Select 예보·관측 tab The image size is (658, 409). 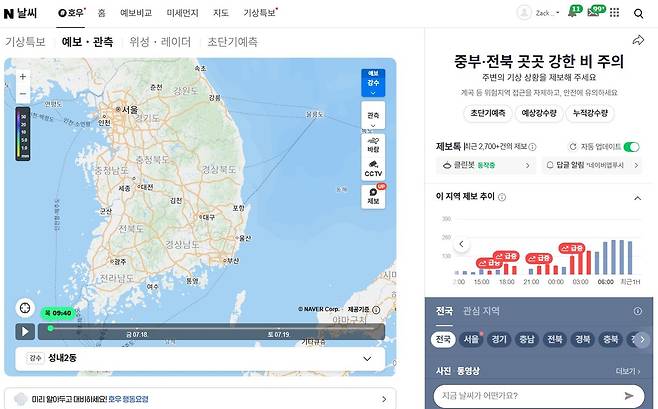87,42
